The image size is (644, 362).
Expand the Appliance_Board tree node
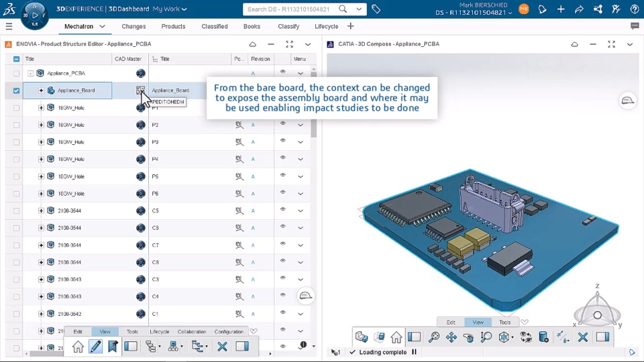41,90
